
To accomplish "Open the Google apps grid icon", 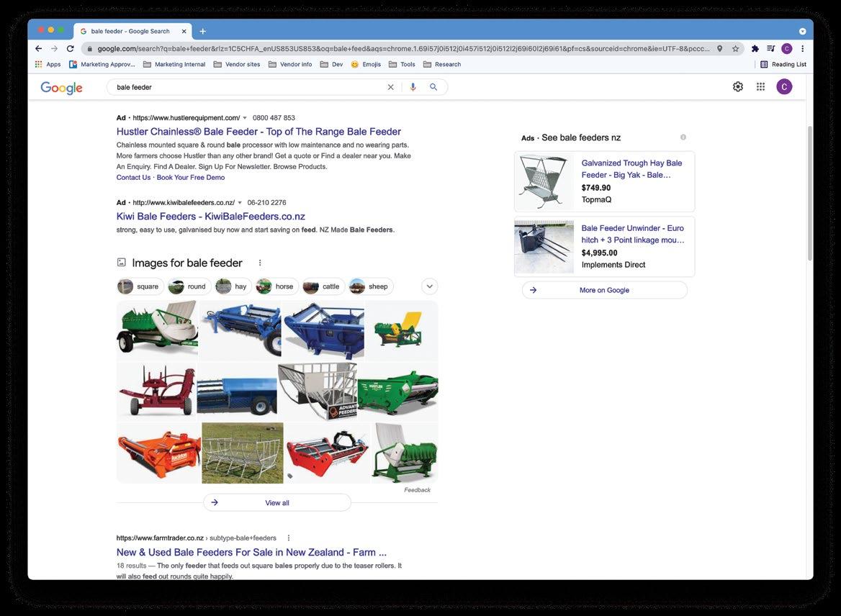I will click(x=760, y=87).
